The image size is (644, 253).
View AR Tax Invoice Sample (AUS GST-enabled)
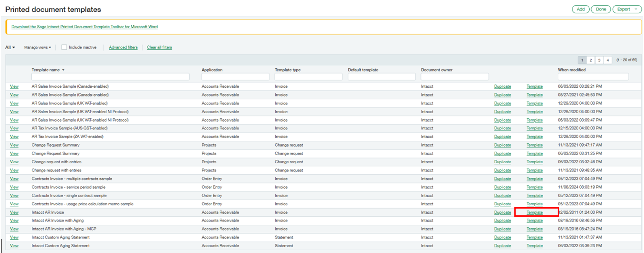coord(14,129)
